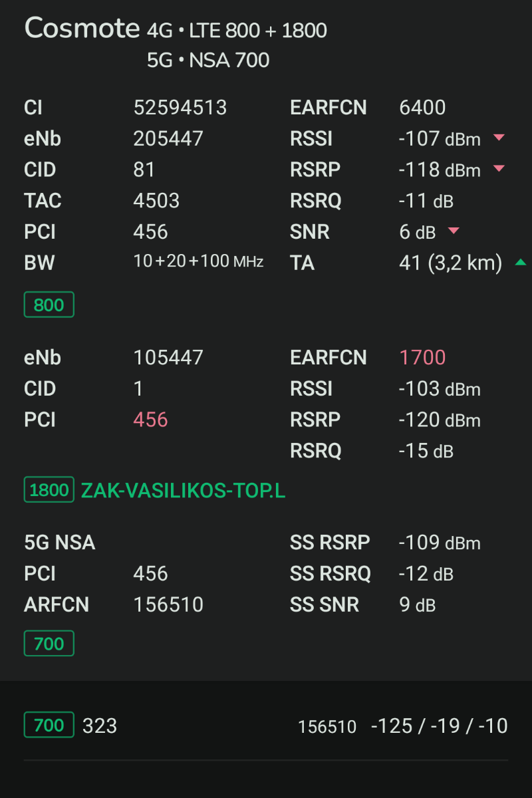The image size is (532, 798).
Task: Tap the ARFCN 156510 value in 5G section
Action: (168, 605)
